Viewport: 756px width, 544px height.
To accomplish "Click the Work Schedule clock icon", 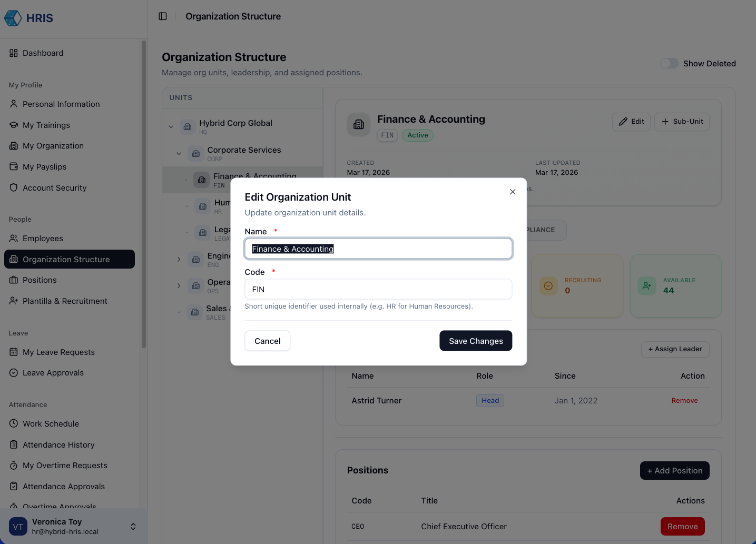I will coord(14,424).
